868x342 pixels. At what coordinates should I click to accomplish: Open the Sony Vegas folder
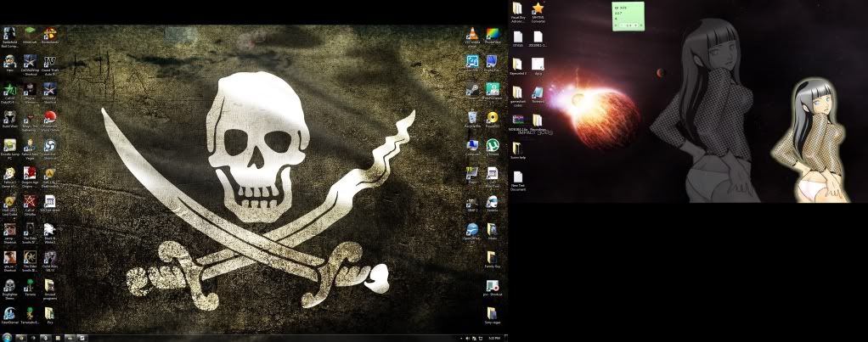(492, 315)
